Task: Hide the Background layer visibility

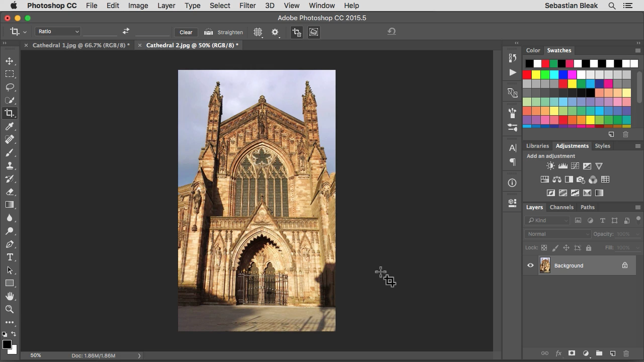Action: 530,265
